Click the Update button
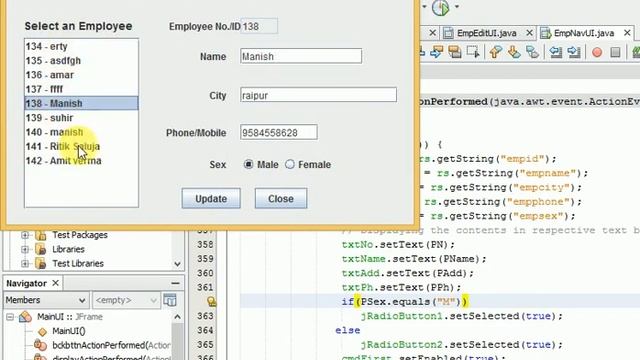The width and height of the screenshot is (640, 360). tap(211, 198)
